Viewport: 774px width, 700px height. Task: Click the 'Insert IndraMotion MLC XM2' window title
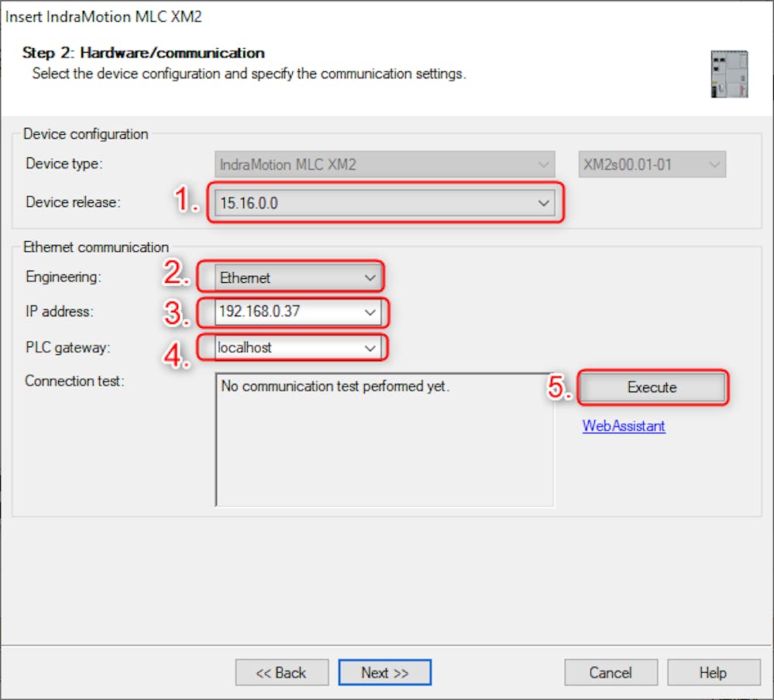tap(104, 16)
